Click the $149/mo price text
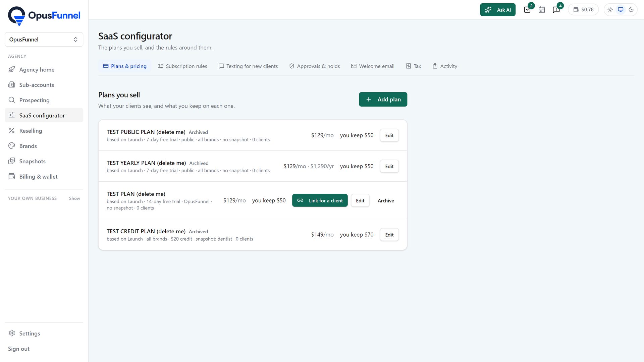644x362 pixels. 322,235
